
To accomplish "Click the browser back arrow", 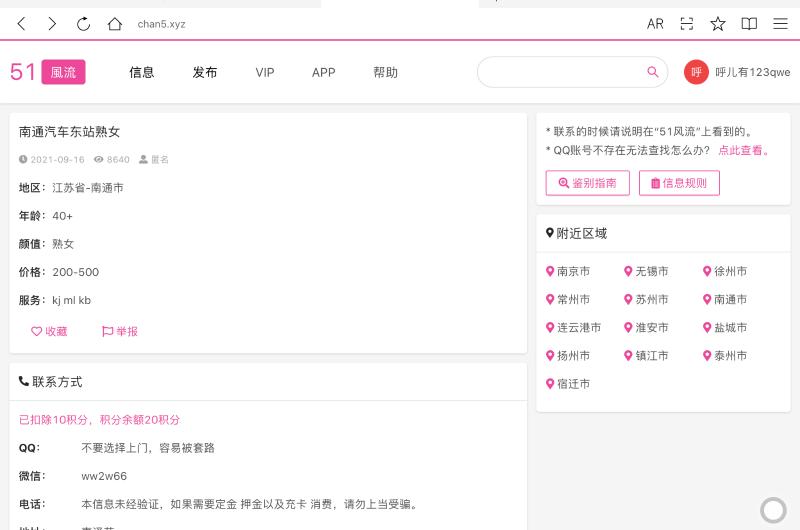I will 21,24.
